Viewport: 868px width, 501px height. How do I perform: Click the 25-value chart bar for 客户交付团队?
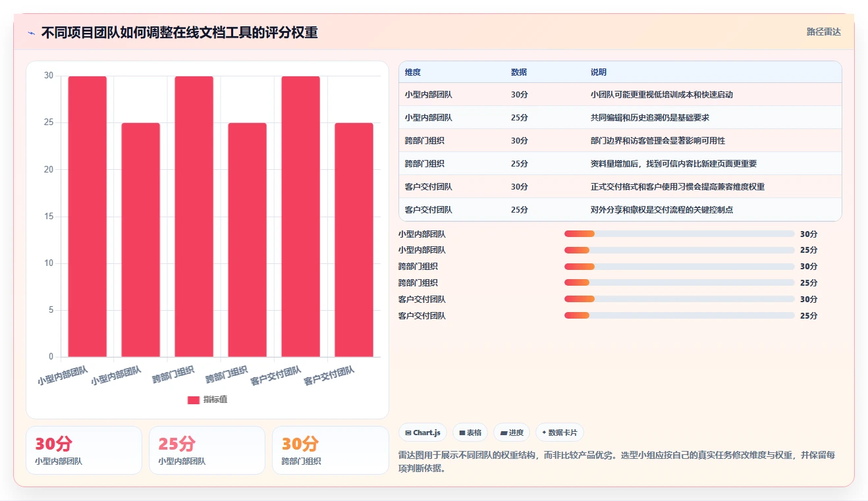coord(354,240)
